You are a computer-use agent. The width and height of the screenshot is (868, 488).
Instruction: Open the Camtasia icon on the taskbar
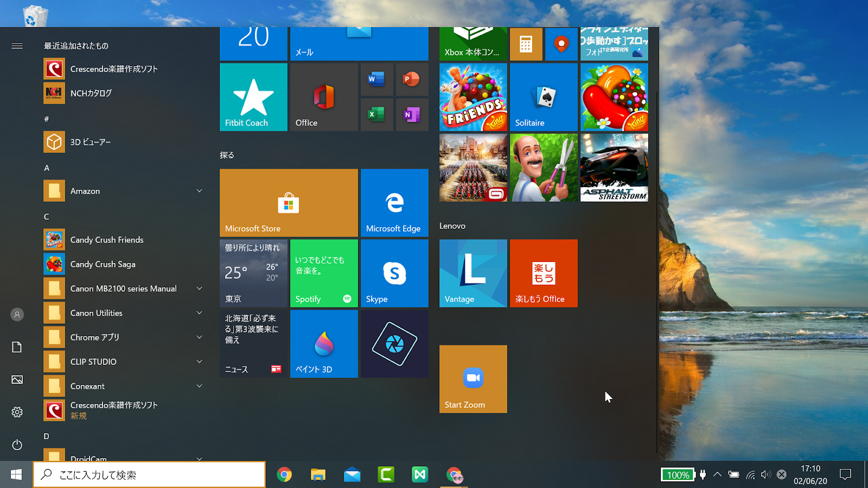pyautogui.click(x=386, y=474)
